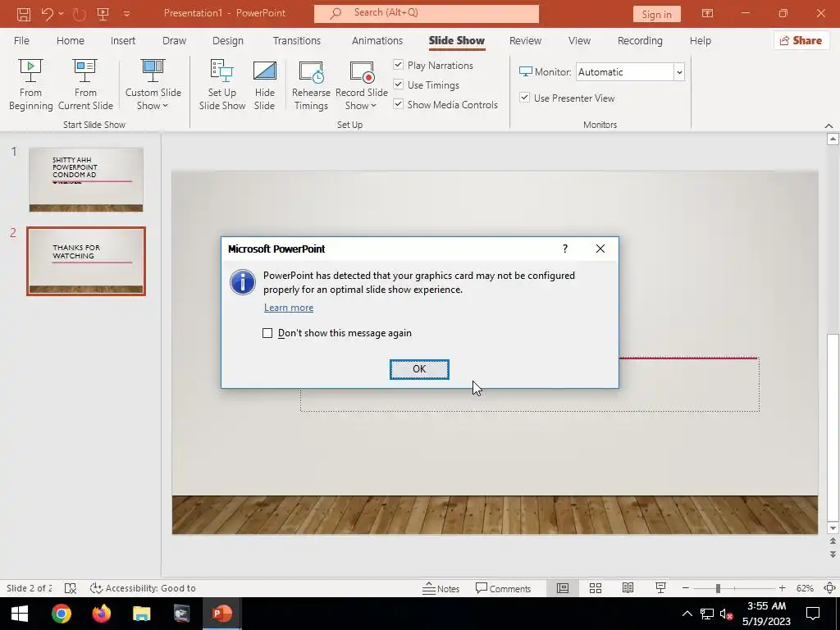This screenshot has width=840, height=630.
Task: Check Don't show this message again
Action: 267,333
